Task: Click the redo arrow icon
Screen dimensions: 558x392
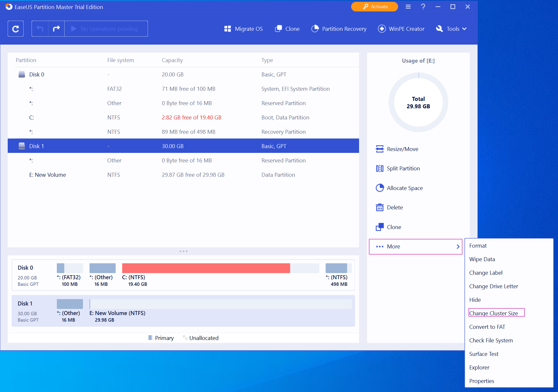Action: [x=56, y=29]
